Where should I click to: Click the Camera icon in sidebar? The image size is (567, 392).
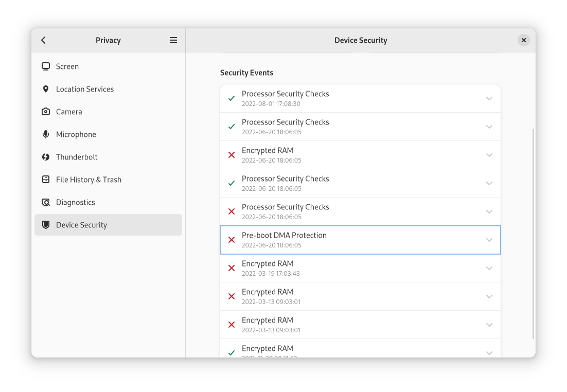pyautogui.click(x=46, y=112)
